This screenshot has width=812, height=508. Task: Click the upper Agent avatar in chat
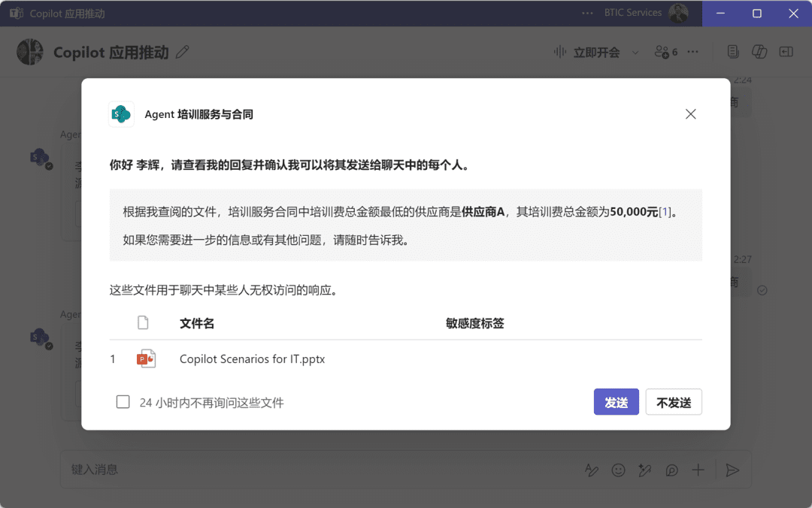41,158
